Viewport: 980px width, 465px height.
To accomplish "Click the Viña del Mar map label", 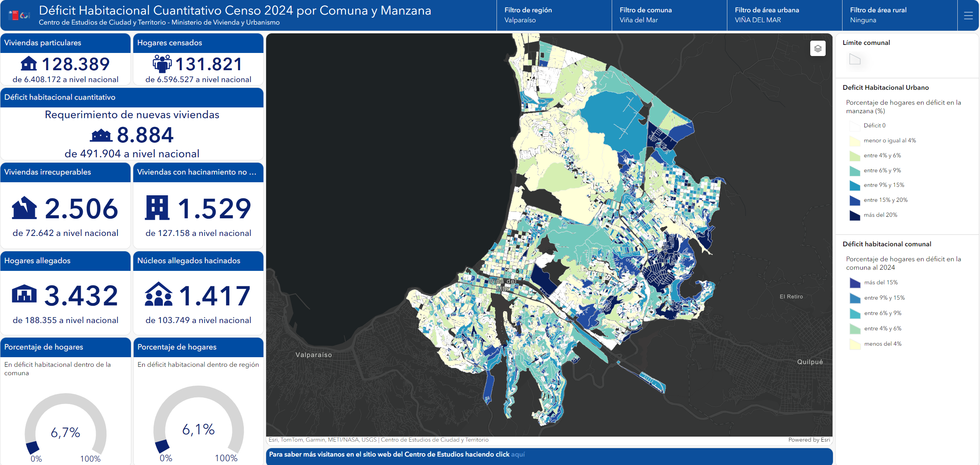I will 502,284.
